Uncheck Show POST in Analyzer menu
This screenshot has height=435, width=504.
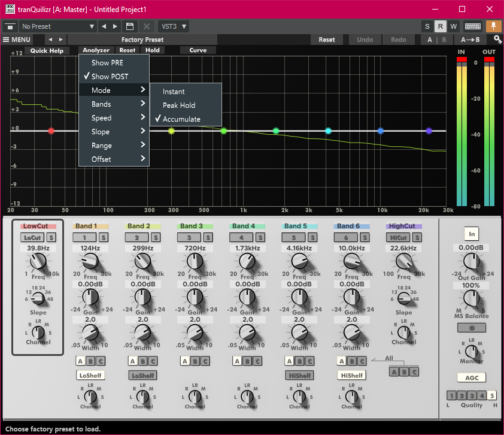pos(114,77)
